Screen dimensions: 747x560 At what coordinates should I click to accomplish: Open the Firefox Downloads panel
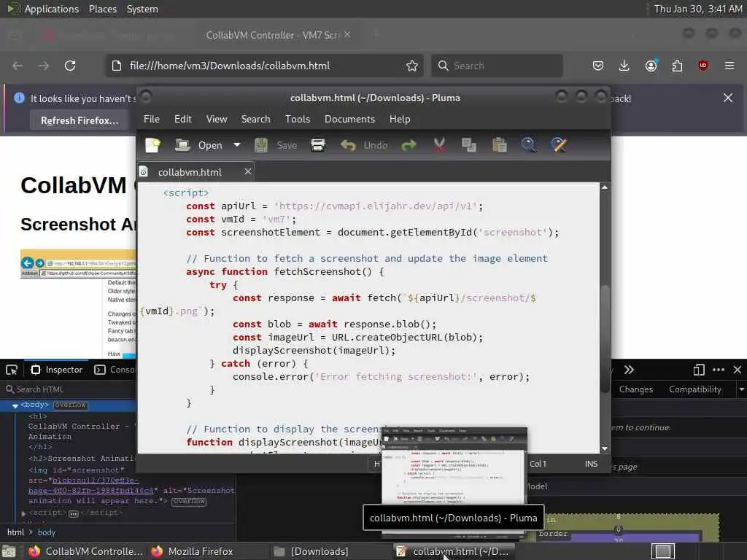click(624, 66)
